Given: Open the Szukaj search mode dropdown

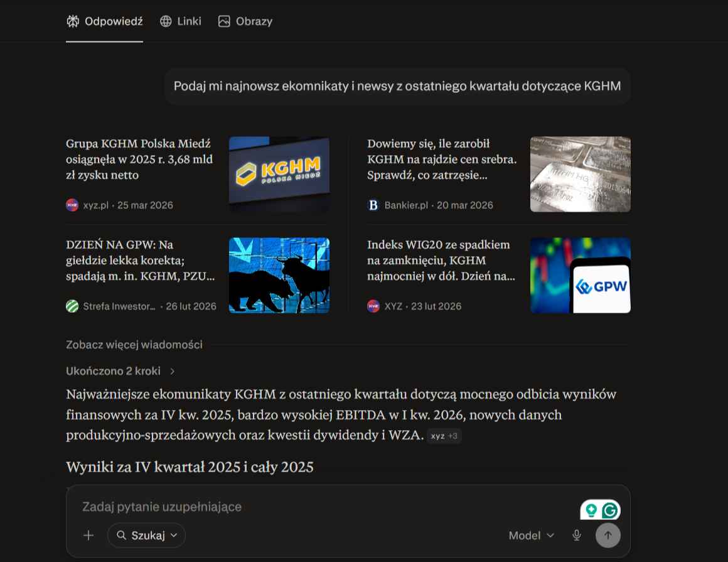Looking at the screenshot, I should (x=146, y=535).
